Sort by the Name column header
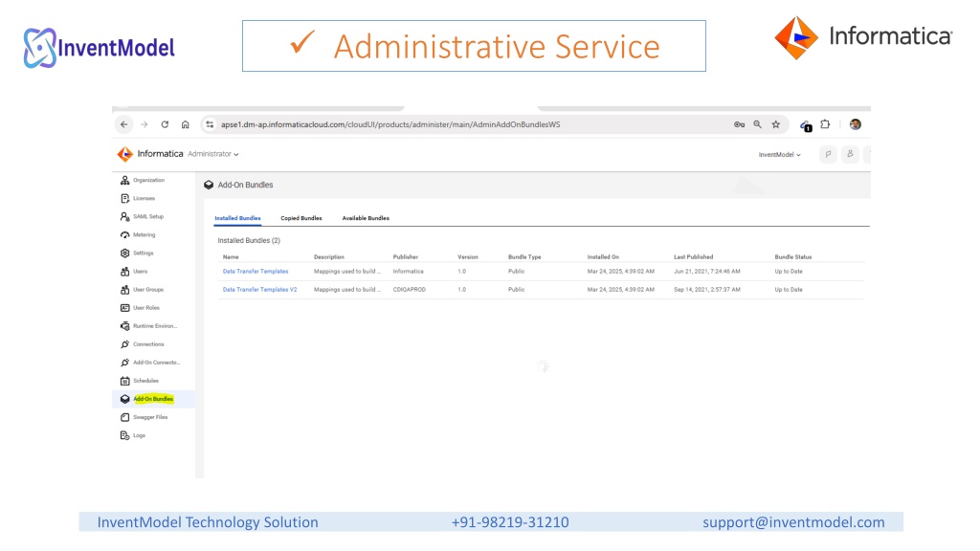The height and width of the screenshot is (551, 980). pyautogui.click(x=231, y=256)
